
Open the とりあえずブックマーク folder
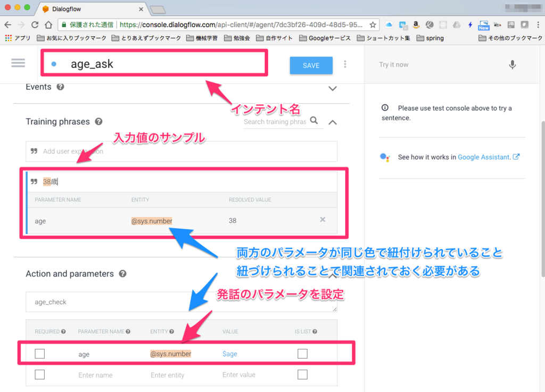[146, 38]
